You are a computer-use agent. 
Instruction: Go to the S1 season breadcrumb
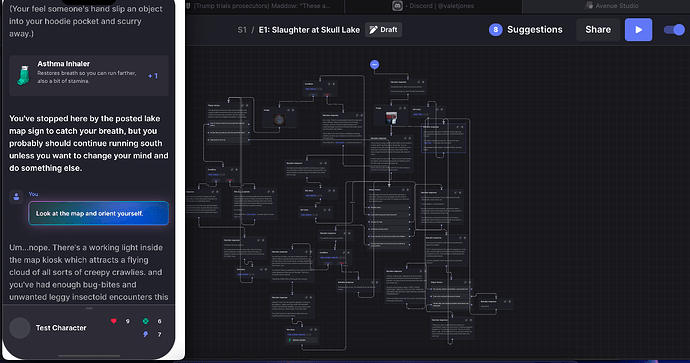pos(242,30)
